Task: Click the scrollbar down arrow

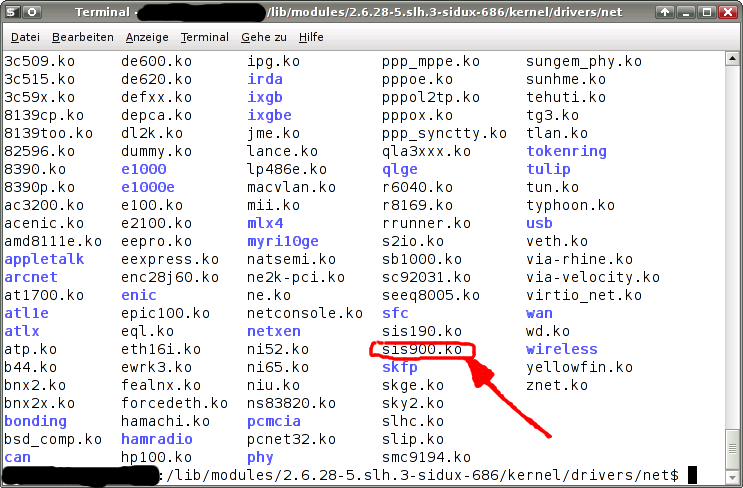Action: (x=732, y=476)
